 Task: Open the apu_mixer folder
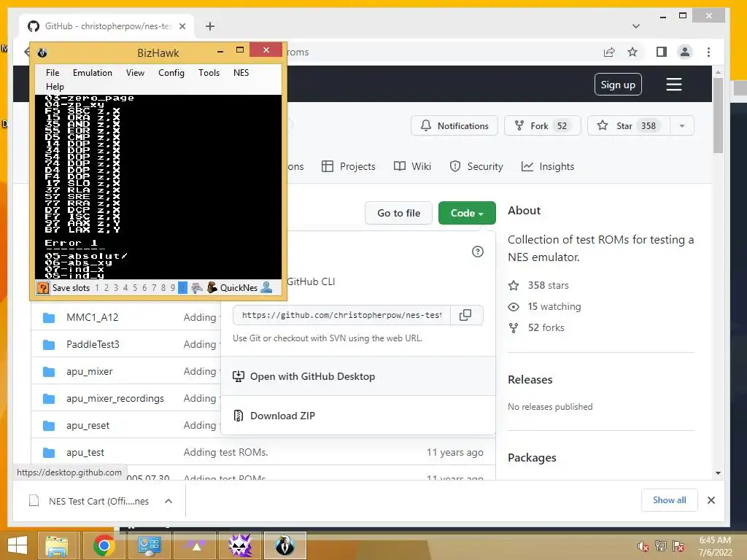click(90, 371)
